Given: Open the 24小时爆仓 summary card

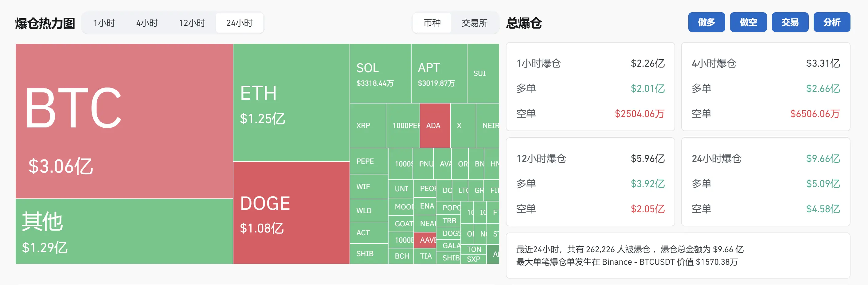Looking at the screenshot, I should [765, 182].
